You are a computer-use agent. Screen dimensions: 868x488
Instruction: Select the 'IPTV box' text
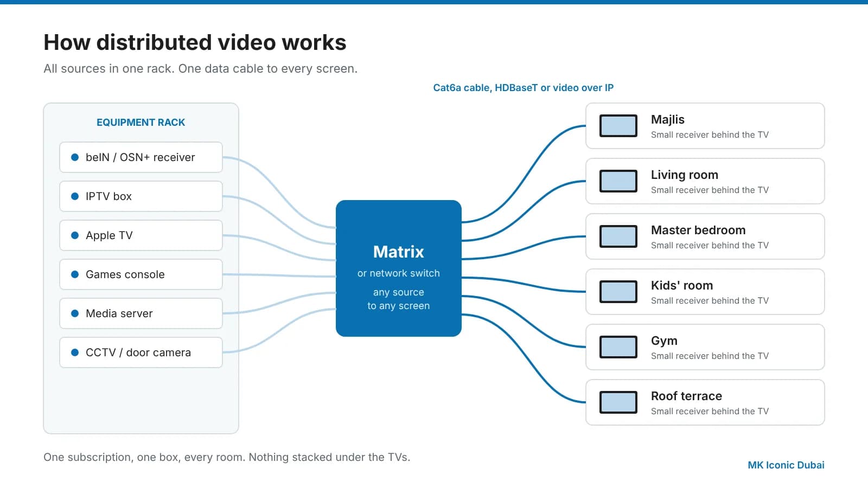pos(108,196)
